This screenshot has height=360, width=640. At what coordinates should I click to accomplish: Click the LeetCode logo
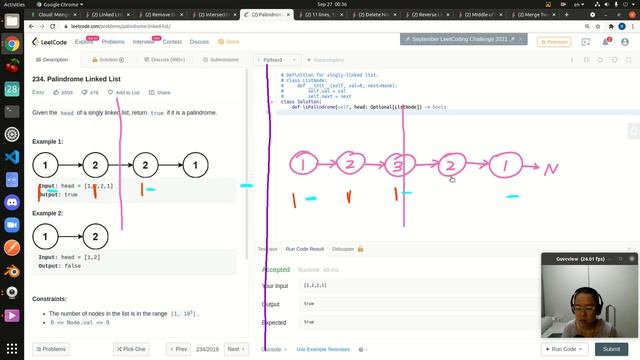coord(49,42)
